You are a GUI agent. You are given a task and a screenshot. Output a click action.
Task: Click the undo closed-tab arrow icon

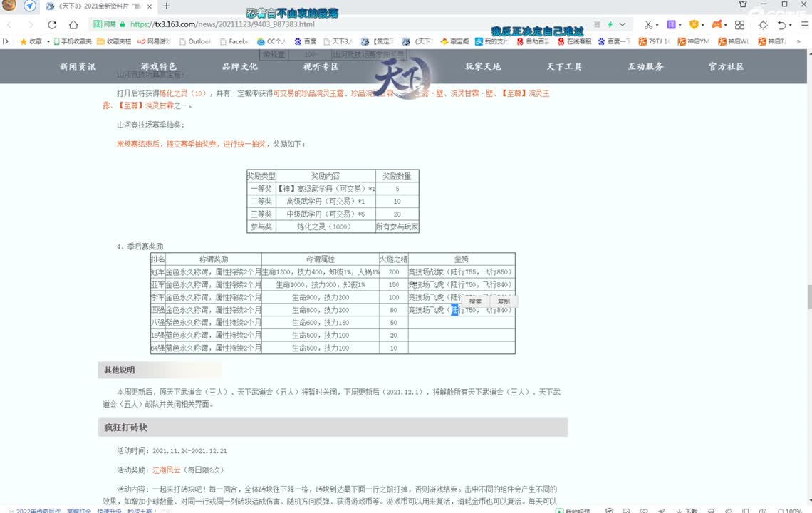[x=782, y=25]
